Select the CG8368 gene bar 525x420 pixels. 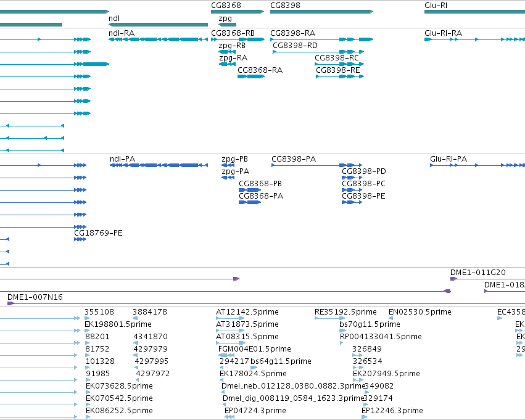point(238,12)
